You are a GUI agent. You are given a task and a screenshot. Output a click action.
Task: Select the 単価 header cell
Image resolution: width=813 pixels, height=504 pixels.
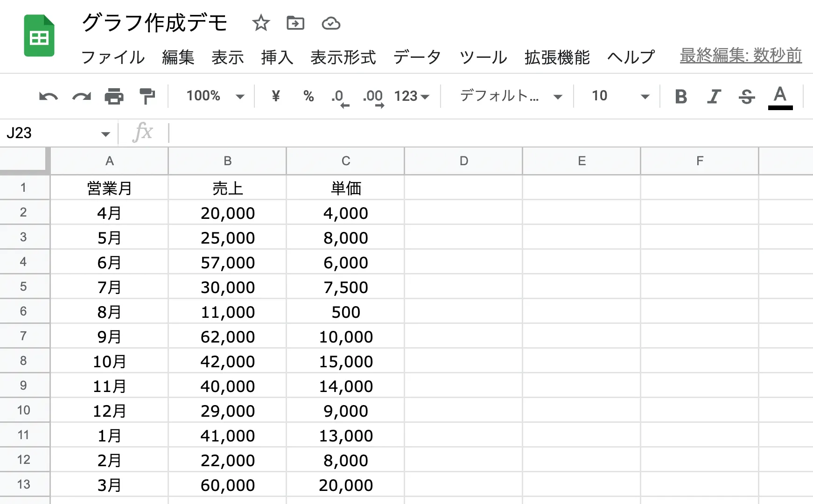click(345, 188)
